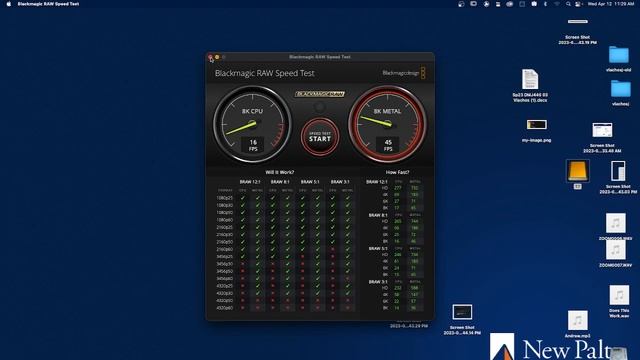640x360 pixels.
Task: Click the 2160p60 format row label
Action: click(x=224, y=249)
